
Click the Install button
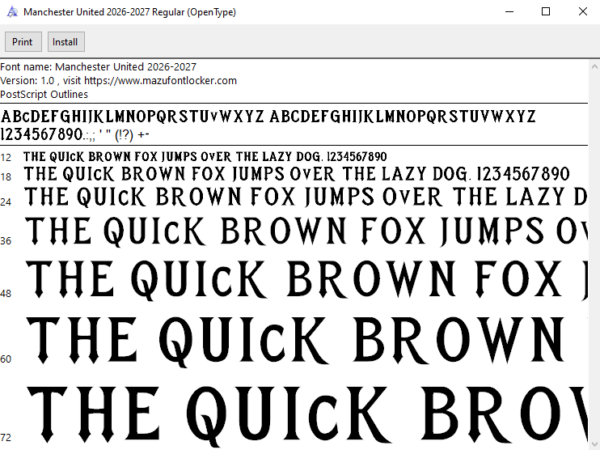(x=66, y=42)
